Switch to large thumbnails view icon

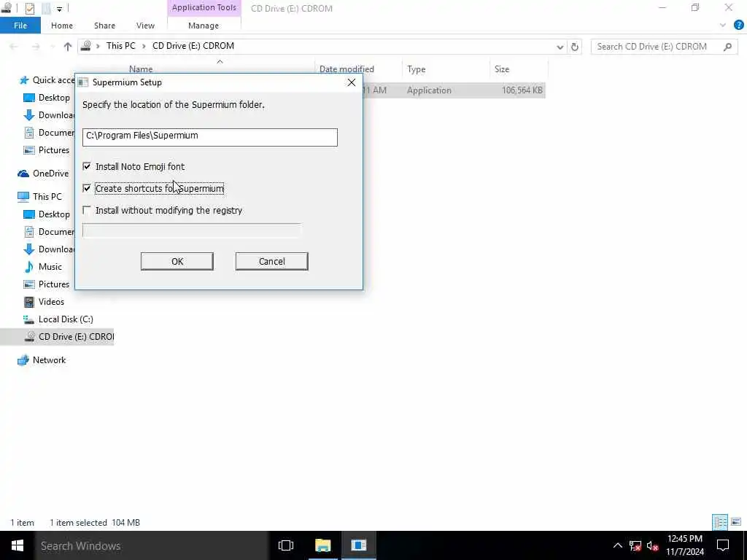pos(736,522)
